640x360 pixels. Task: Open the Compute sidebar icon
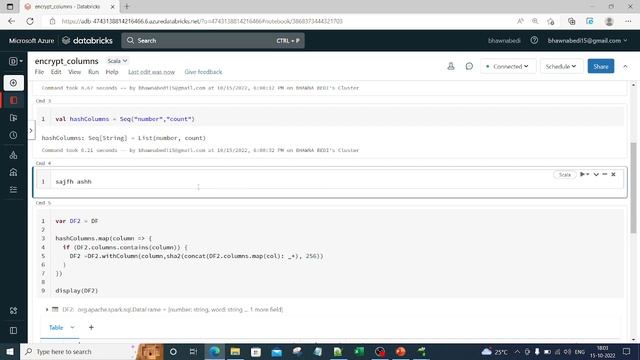tap(13, 172)
